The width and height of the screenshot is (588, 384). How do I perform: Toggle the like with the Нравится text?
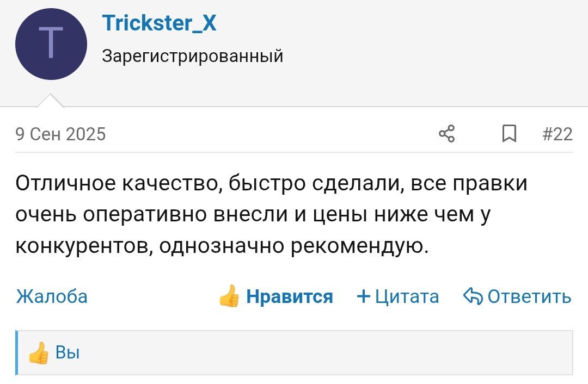(x=289, y=296)
